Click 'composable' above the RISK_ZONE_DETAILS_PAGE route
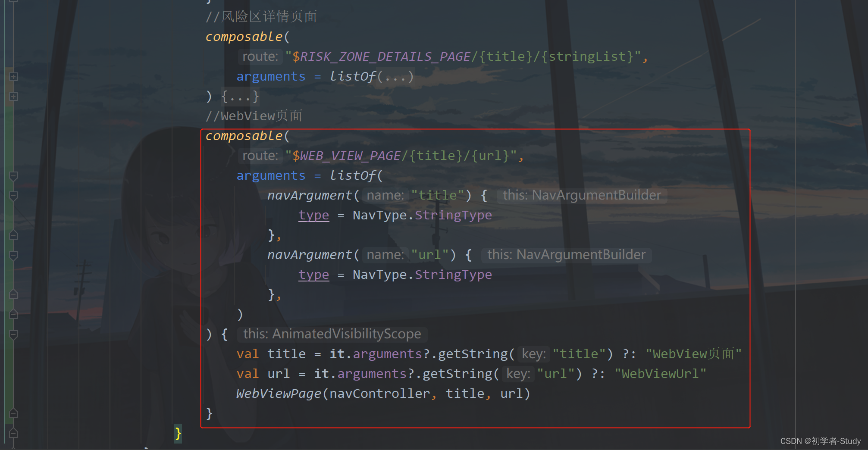 click(x=244, y=37)
